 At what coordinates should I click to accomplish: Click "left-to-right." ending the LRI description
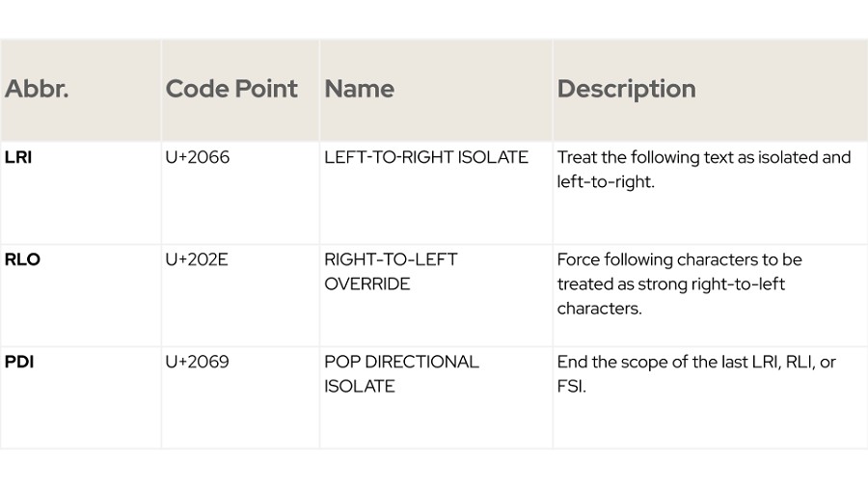tap(605, 181)
